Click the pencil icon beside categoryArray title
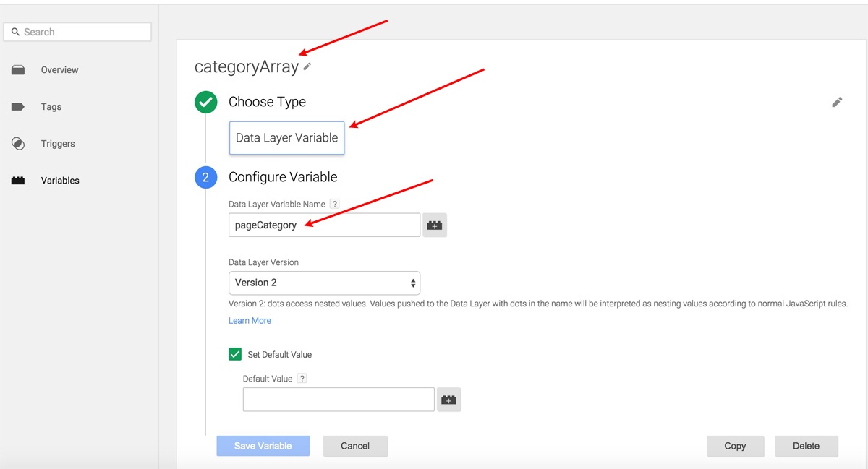868x469 pixels. pos(307,66)
